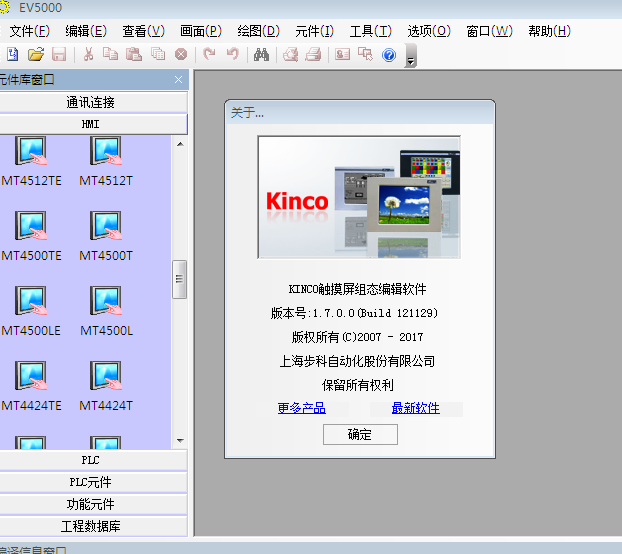Open the 工具(T) menu
The image size is (622, 554).
(x=370, y=31)
